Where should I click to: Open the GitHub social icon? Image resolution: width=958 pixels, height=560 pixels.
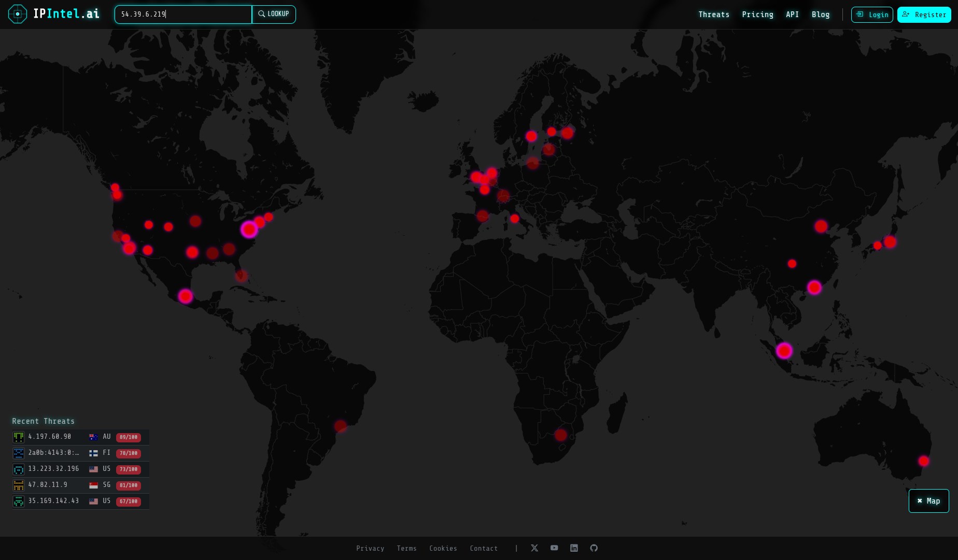pos(594,548)
